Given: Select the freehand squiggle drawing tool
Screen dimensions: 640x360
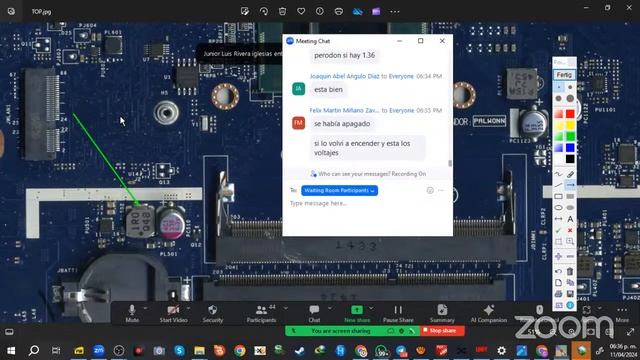Looking at the screenshot, I should pos(558,174).
